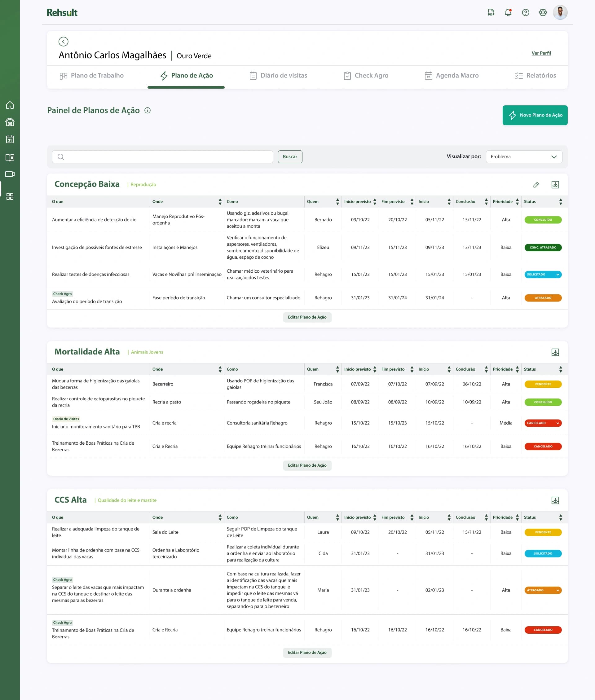595x700 pixels.
Task: Open the dashboard grid icon in sidebar
Action: [x=10, y=196]
